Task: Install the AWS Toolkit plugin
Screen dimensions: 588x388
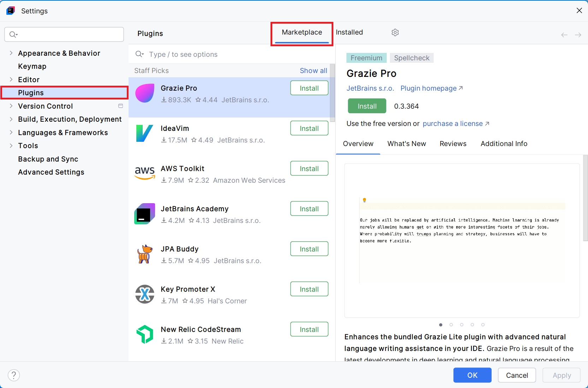Action: point(309,169)
